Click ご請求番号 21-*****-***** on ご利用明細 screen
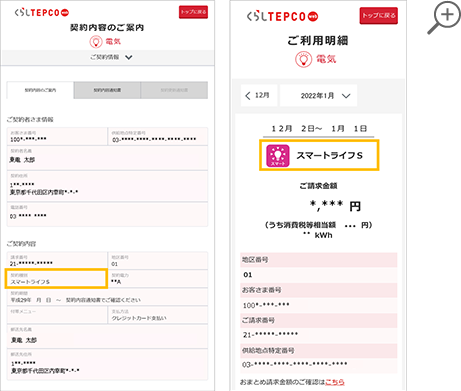Image resolution: width=461 pixels, height=391 pixels. [x=270, y=335]
